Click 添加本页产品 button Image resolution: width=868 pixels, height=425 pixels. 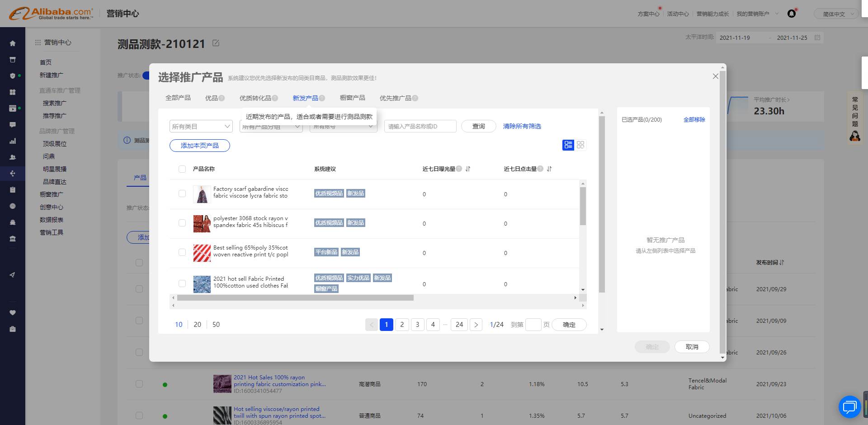[x=200, y=146]
